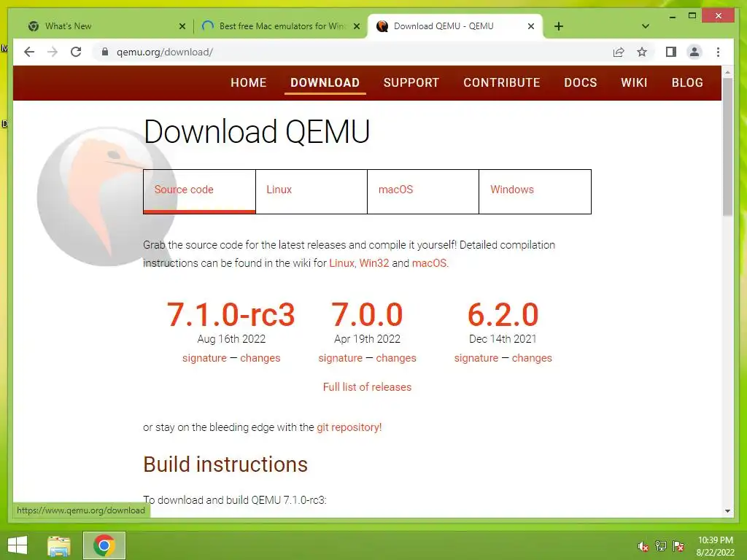Screen dimensions: 747x560
Task: Open signature for 7.0.0
Action: click(340, 358)
